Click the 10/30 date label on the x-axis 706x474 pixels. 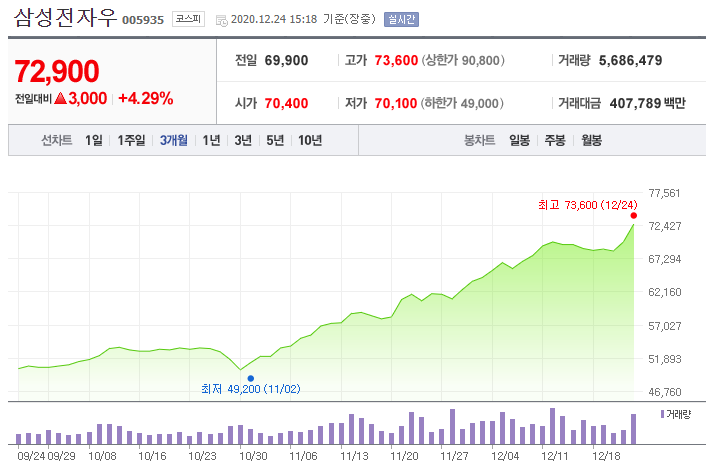point(253,456)
